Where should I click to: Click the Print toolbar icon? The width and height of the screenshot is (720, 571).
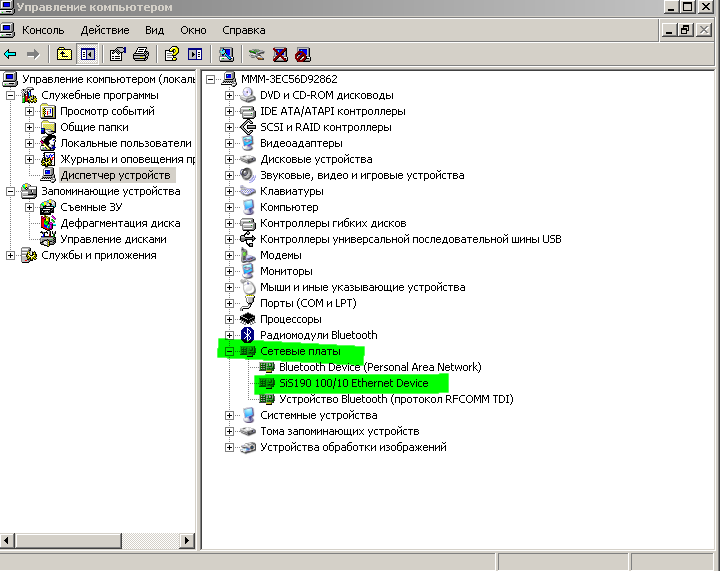pyautogui.click(x=141, y=54)
